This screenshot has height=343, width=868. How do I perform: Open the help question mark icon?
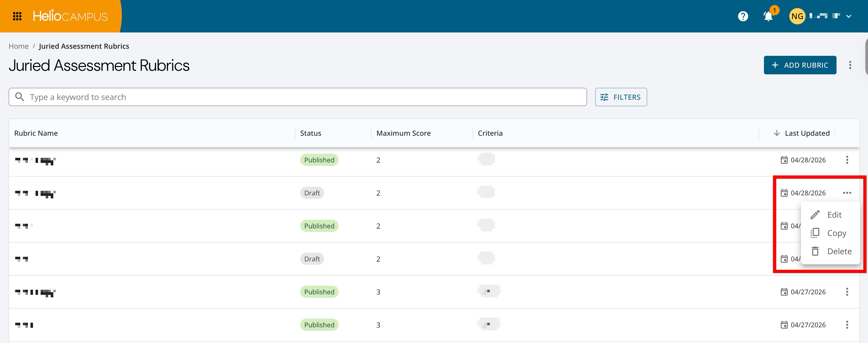tap(743, 16)
